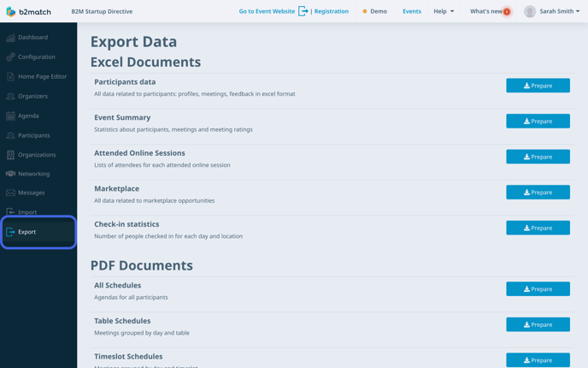
Task: Click the What's new notification badge
Action: coord(507,12)
